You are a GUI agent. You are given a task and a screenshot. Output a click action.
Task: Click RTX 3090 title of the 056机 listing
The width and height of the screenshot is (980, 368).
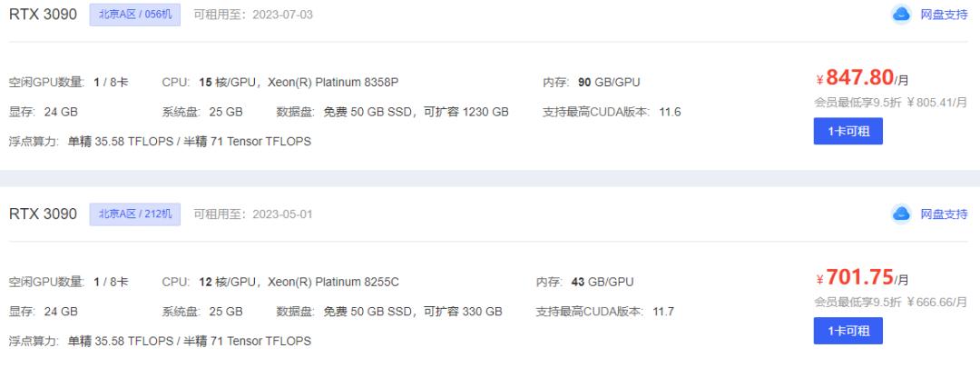point(43,15)
